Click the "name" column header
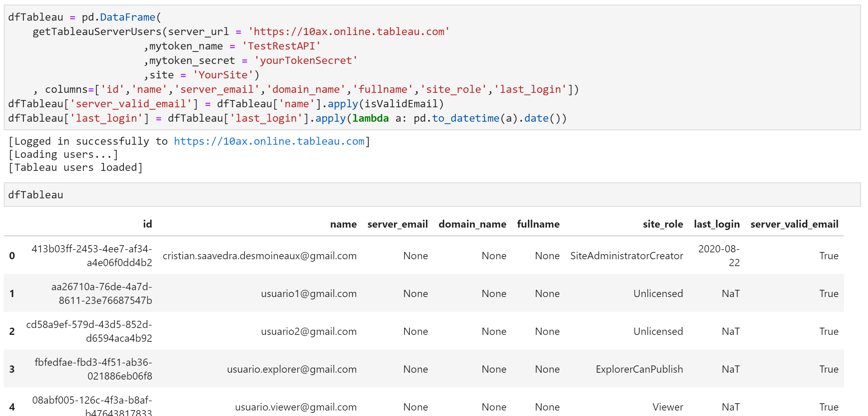Image resolution: width=868 pixels, height=416 pixels. (x=343, y=224)
